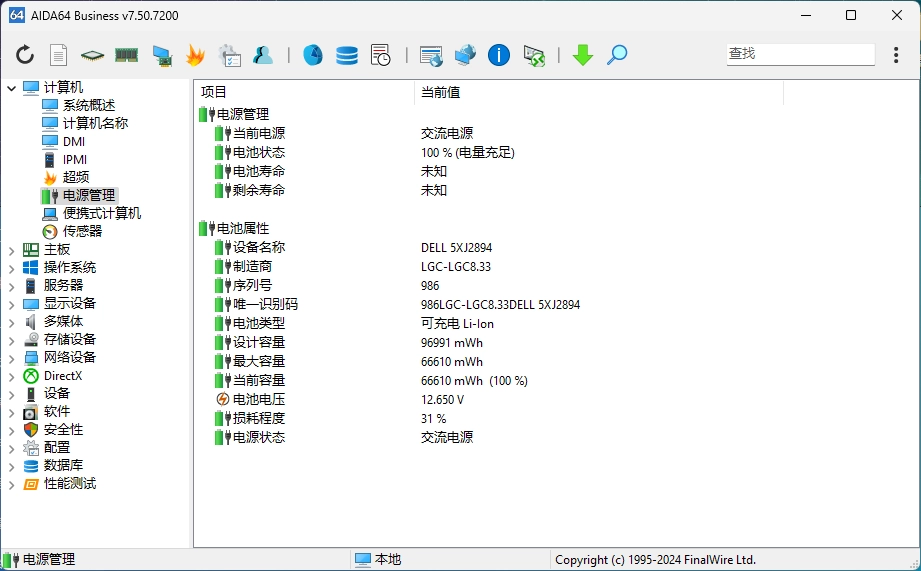Select 系统概述 in the sidebar tree

coord(88,105)
